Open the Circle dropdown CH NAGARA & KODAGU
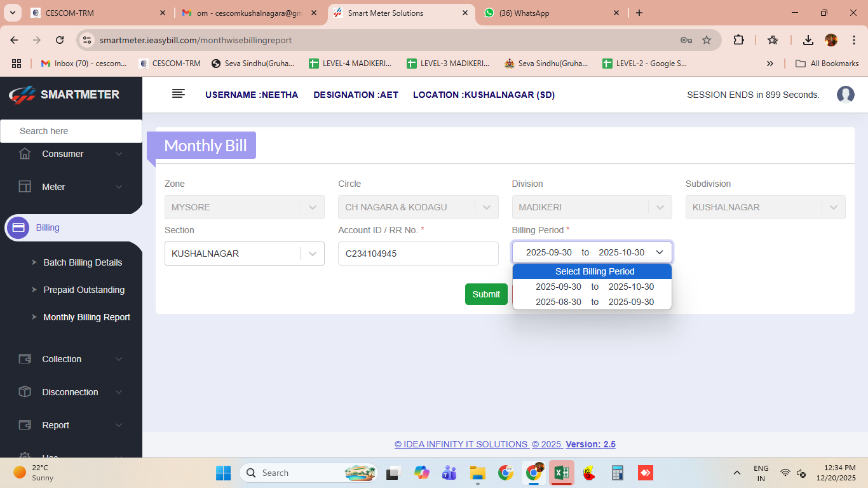The image size is (868, 488). click(x=418, y=207)
